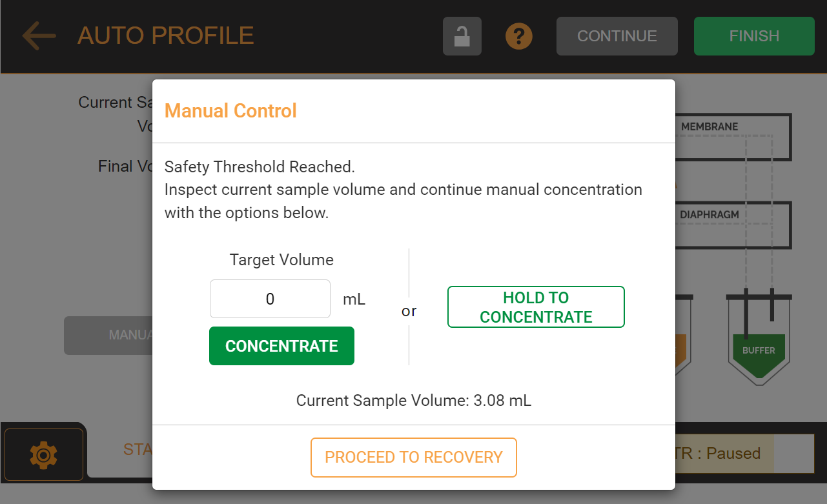Go back using the orange arrow icon
The image size is (827, 504).
click(x=39, y=36)
